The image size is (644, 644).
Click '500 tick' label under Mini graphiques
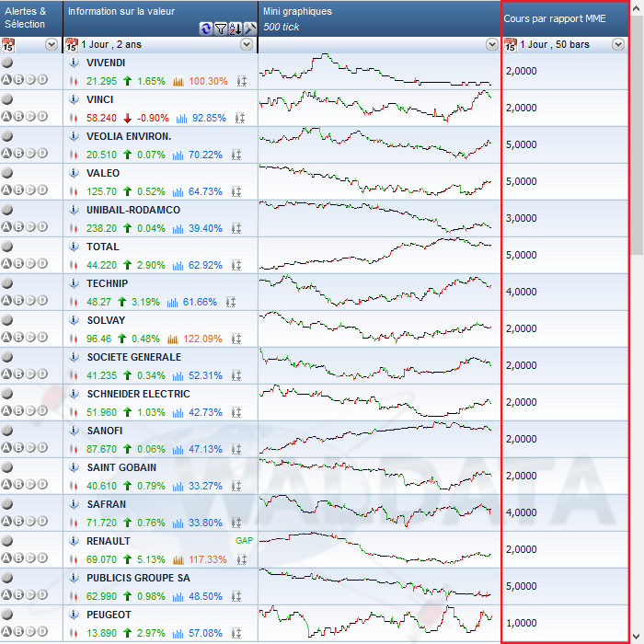281,27
